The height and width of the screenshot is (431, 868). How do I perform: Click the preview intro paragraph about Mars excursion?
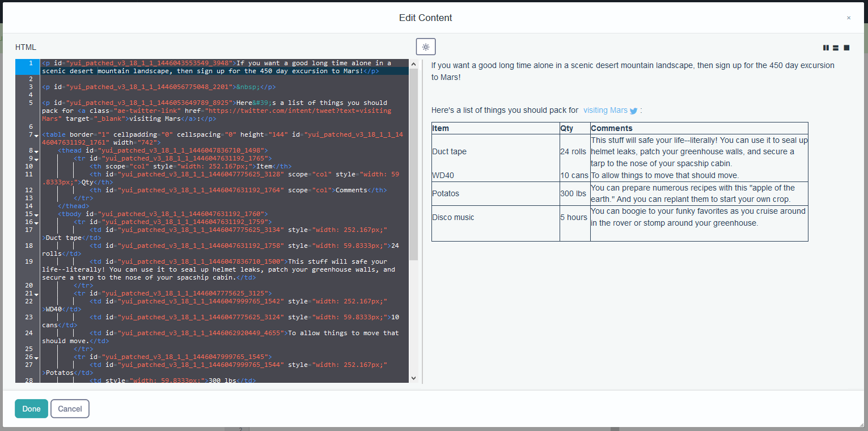[x=633, y=71]
